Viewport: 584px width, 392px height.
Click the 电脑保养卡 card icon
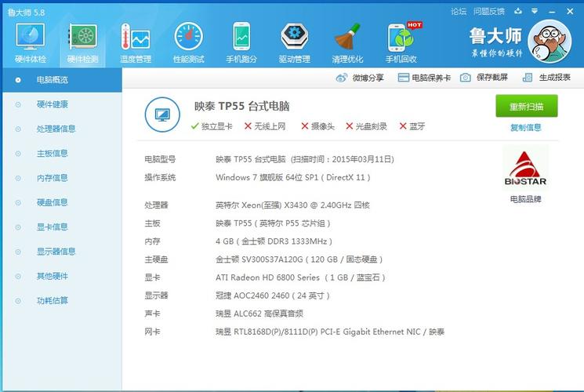click(x=404, y=78)
